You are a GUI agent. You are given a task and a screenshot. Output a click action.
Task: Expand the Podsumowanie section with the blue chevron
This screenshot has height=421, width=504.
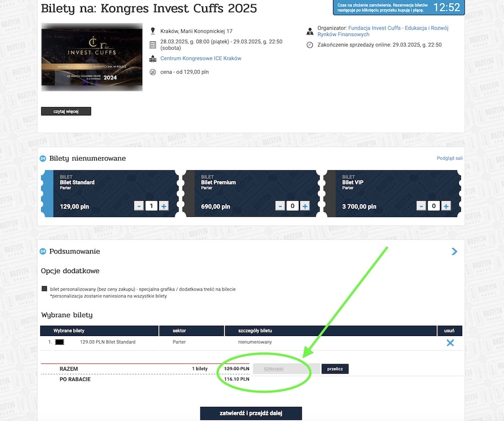454,251
